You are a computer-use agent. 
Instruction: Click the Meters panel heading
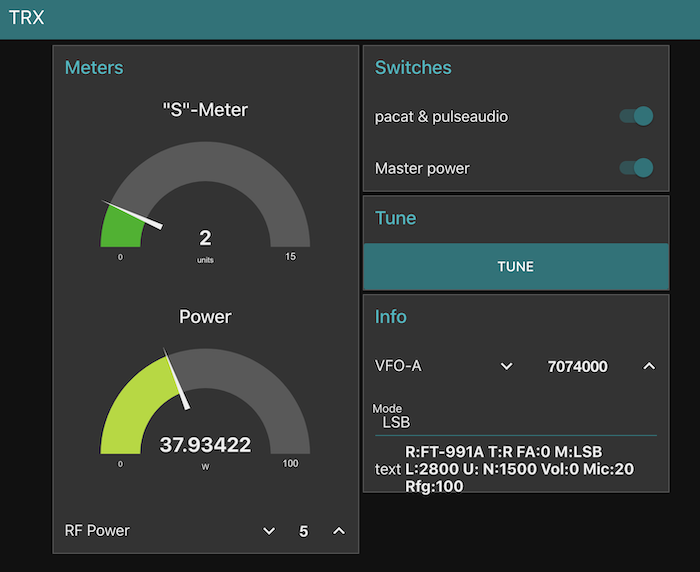pos(94,68)
